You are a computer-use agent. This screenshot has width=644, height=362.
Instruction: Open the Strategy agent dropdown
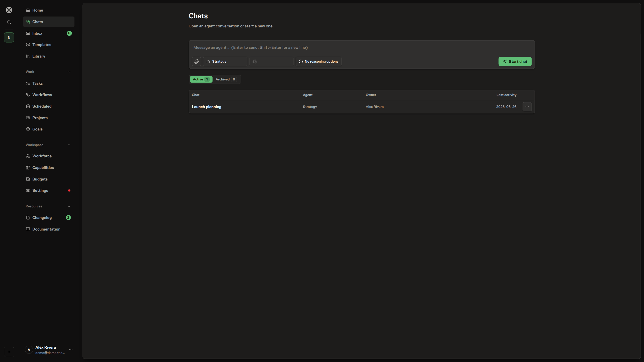[225, 61]
